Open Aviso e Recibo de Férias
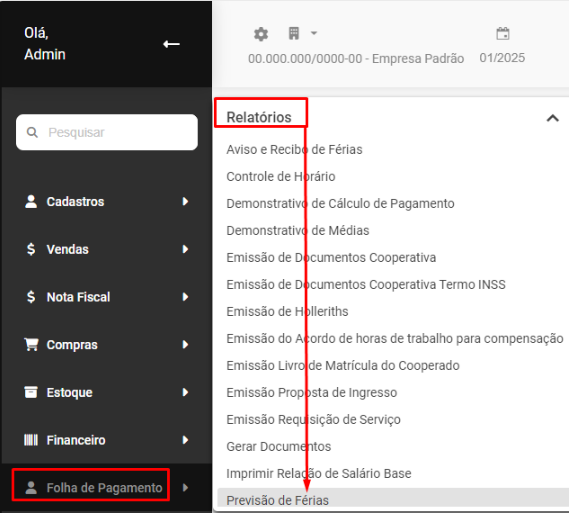 294,149
